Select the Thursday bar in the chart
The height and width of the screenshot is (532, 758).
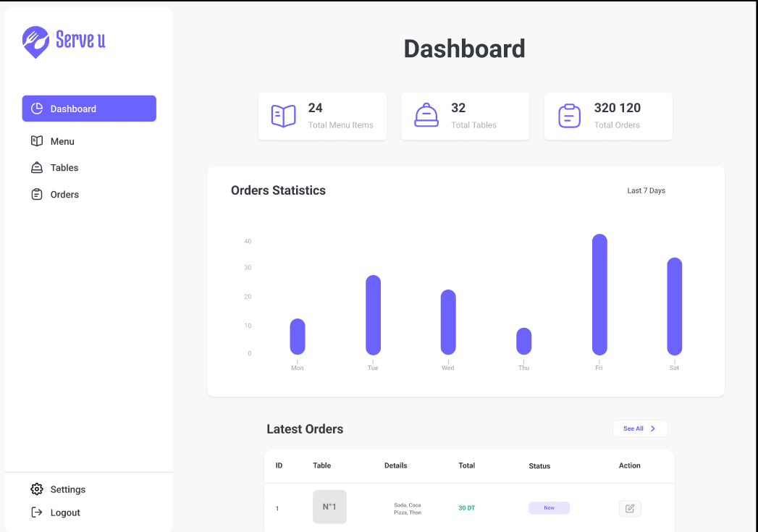pyautogui.click(x=523, y=341)
